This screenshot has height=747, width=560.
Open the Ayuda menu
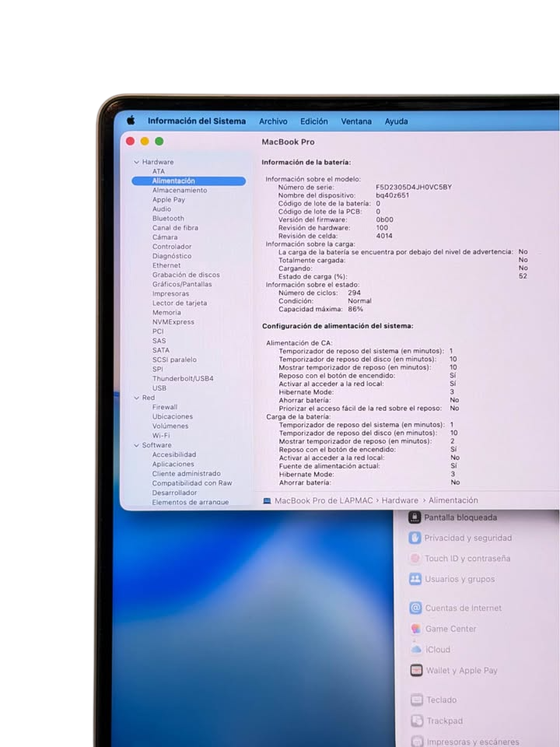point(396,121)
